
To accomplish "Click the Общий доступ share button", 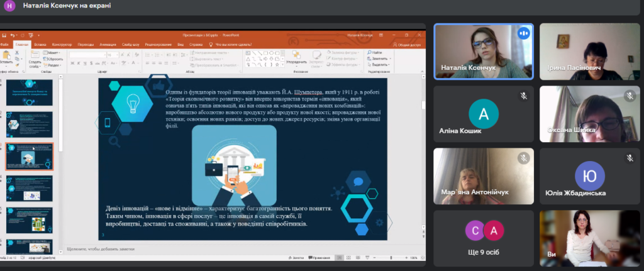I will click(x=407, y=45).
